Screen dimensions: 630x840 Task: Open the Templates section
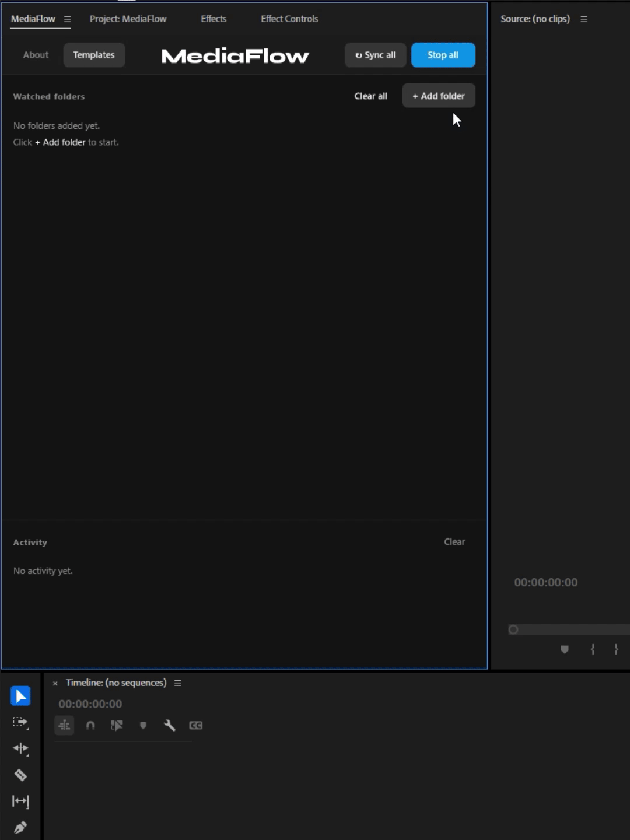(94, 55)
